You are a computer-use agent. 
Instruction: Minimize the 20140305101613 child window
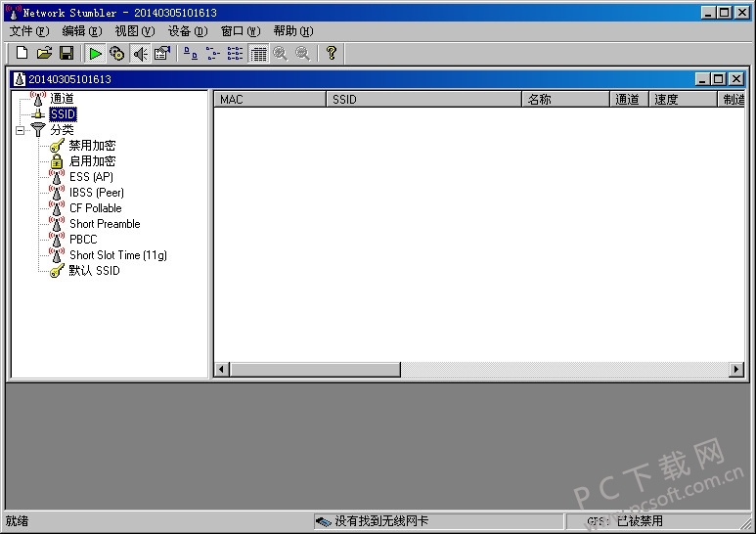point(702,79)
